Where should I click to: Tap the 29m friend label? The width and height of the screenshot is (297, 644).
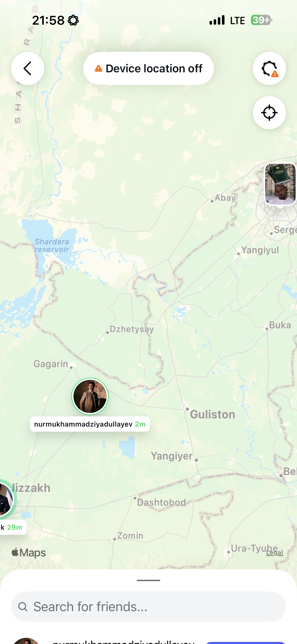[x=12, y=527]
